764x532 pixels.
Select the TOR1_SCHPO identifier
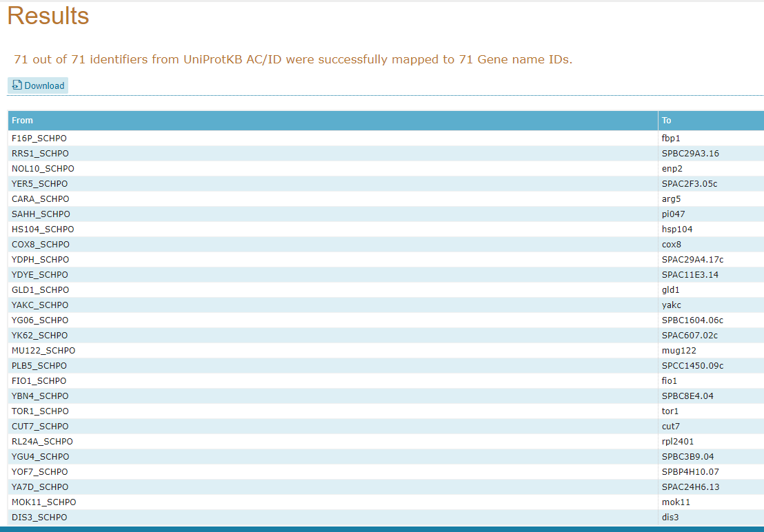(40, 411)
